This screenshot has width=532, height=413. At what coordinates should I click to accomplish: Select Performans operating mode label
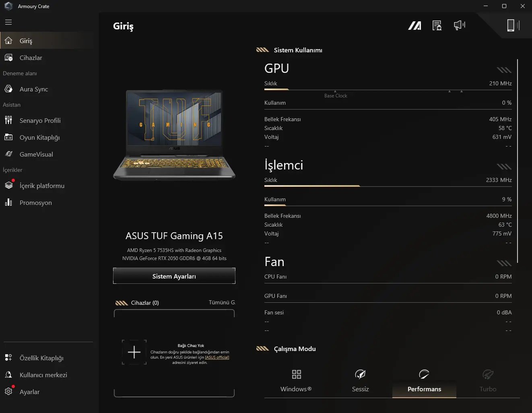[424, 389]
